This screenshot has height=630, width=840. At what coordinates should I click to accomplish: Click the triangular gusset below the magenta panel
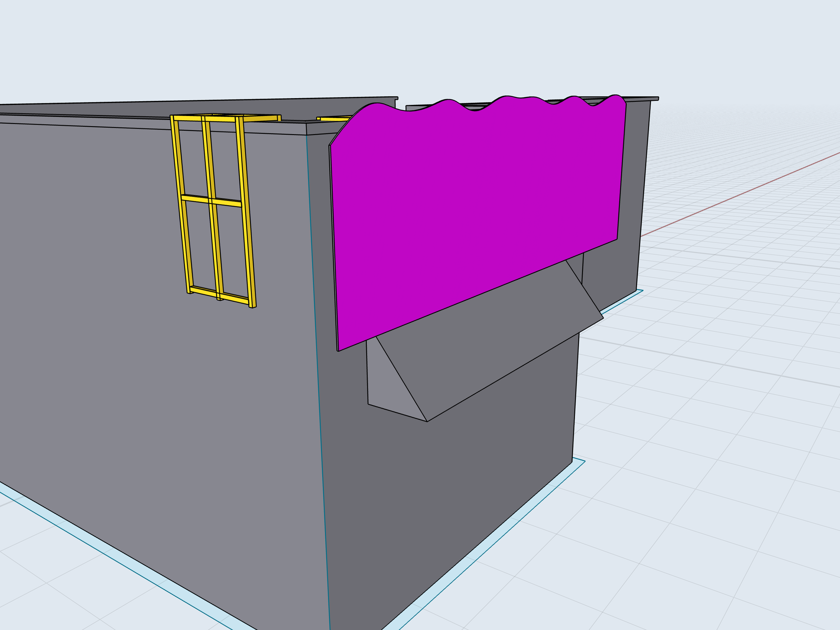tap(387, 380)
